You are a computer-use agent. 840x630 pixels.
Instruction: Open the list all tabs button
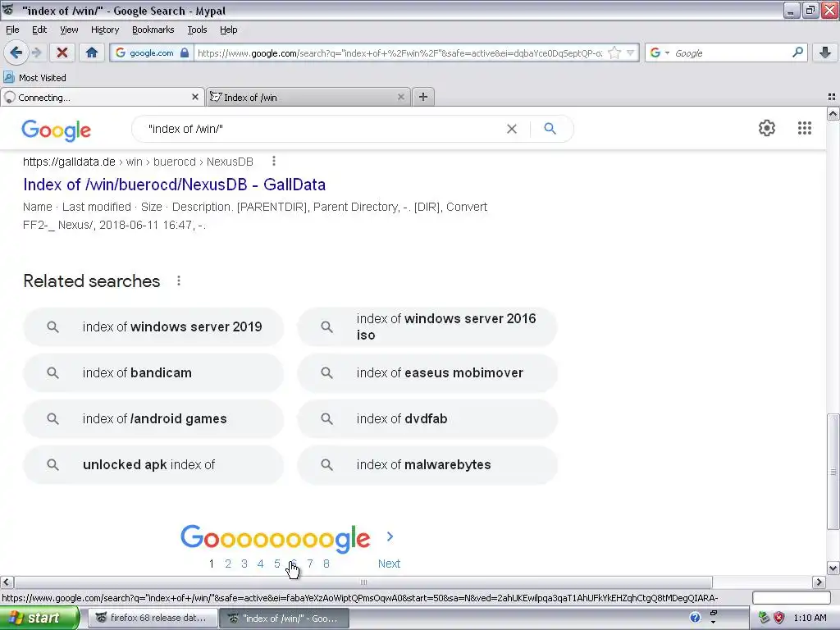[832, 97]
